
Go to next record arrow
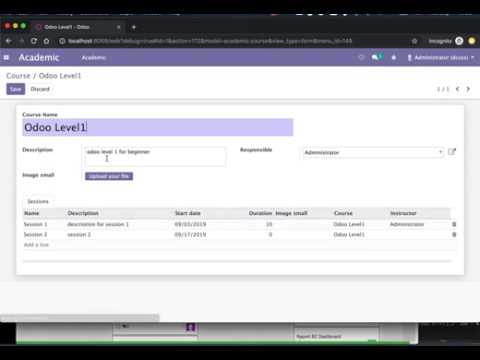coord(468,89)
